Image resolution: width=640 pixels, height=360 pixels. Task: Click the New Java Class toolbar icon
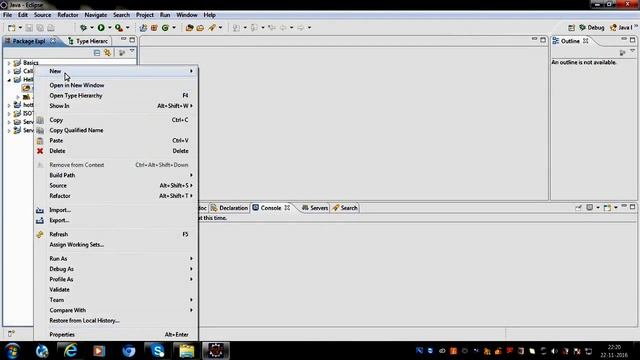tap(165, 28)
